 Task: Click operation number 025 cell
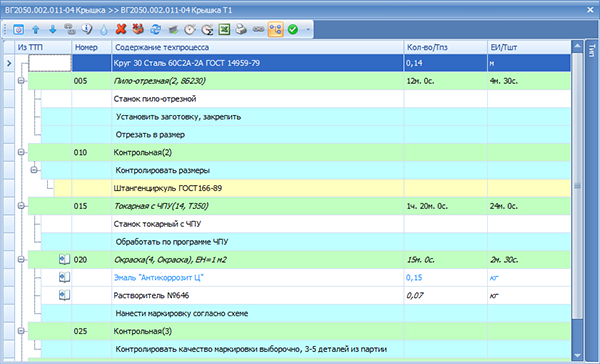[91, 331]
